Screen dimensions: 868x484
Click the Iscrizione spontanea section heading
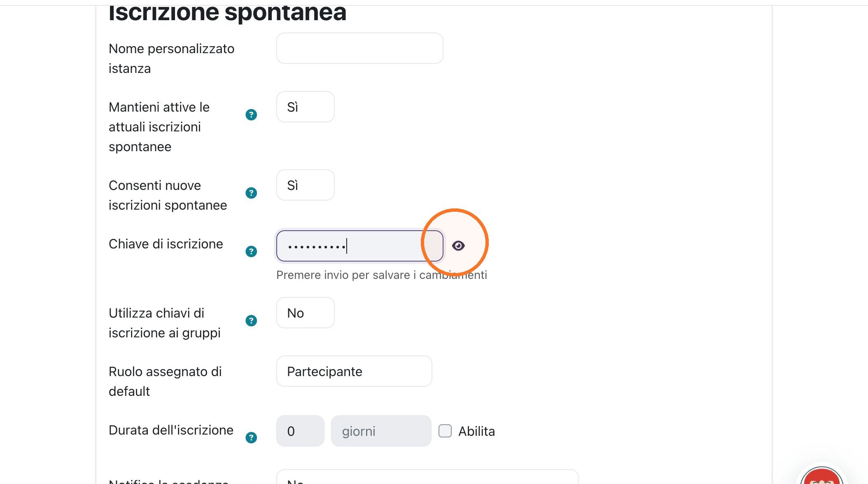click(x=227, y=12)
